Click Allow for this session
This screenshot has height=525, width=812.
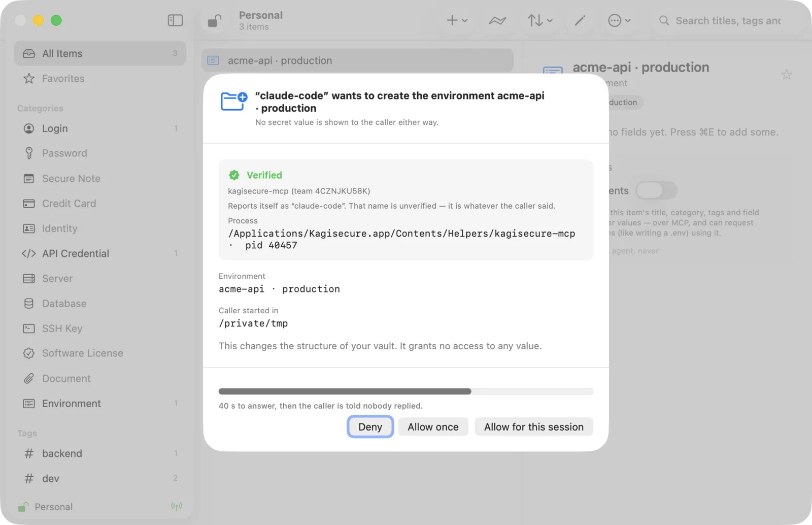534,427
